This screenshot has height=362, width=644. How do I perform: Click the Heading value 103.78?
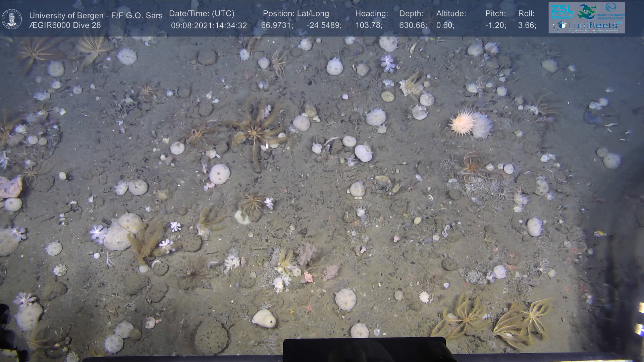tap(369, 25)
